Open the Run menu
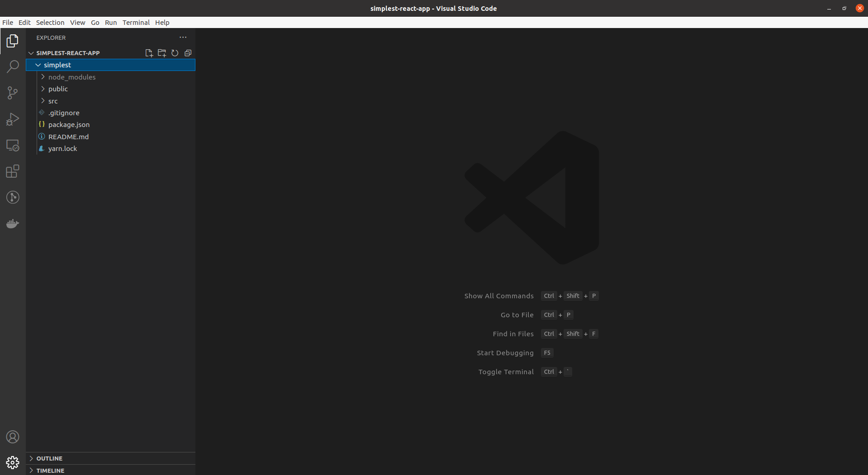The image size is (868, 475). (x=111, y=23)
